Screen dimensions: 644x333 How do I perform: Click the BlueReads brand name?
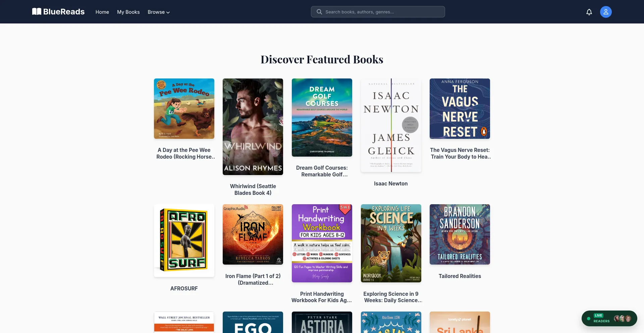[x=64, y=12]
